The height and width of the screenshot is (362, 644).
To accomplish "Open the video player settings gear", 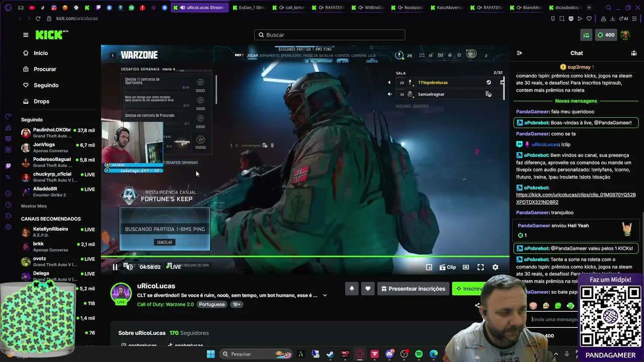I will pos(495,267).
